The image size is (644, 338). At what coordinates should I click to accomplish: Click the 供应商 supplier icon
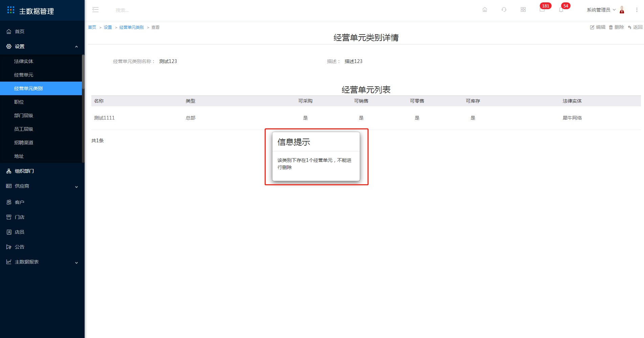point(9,186)
